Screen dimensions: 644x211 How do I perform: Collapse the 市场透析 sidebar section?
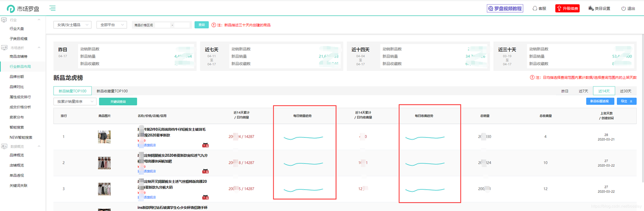click(39, 48)
